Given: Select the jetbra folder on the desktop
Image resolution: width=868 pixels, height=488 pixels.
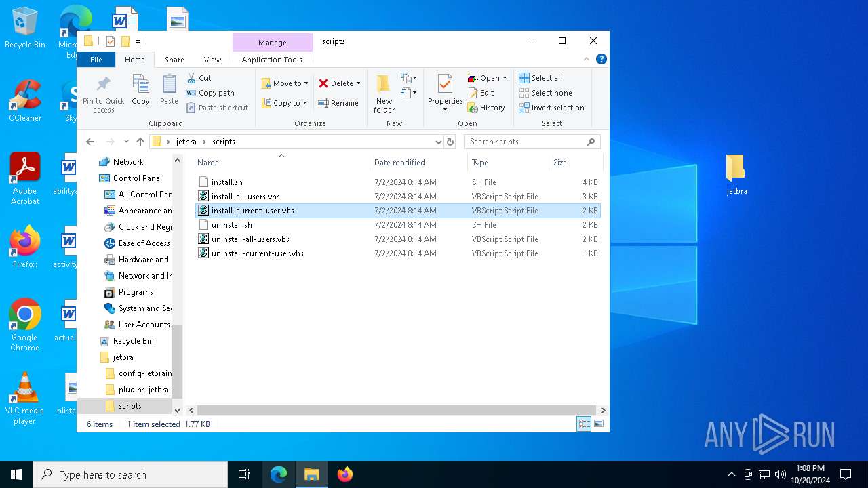Looking at the screenshot, I should coord(736,175).
